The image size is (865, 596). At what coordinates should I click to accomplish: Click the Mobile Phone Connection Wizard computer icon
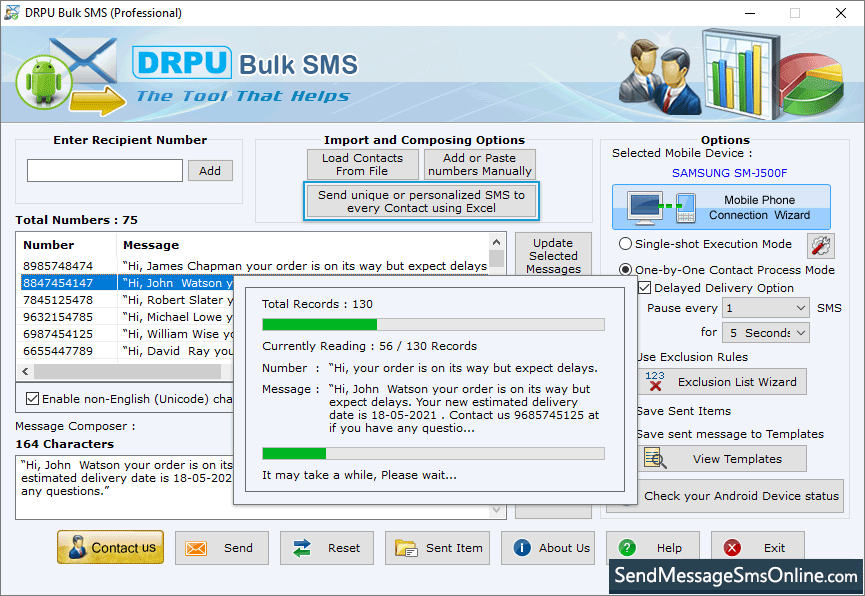coord(645,207)
